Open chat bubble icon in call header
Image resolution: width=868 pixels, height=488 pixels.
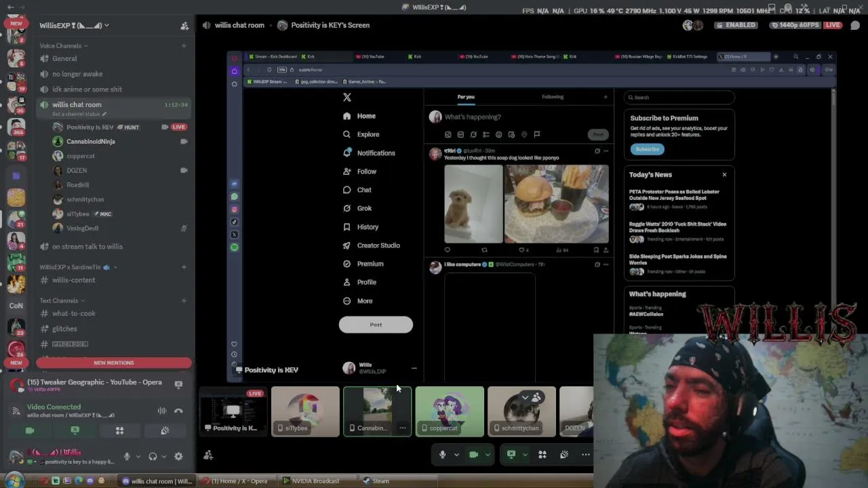tap(855, 25)
